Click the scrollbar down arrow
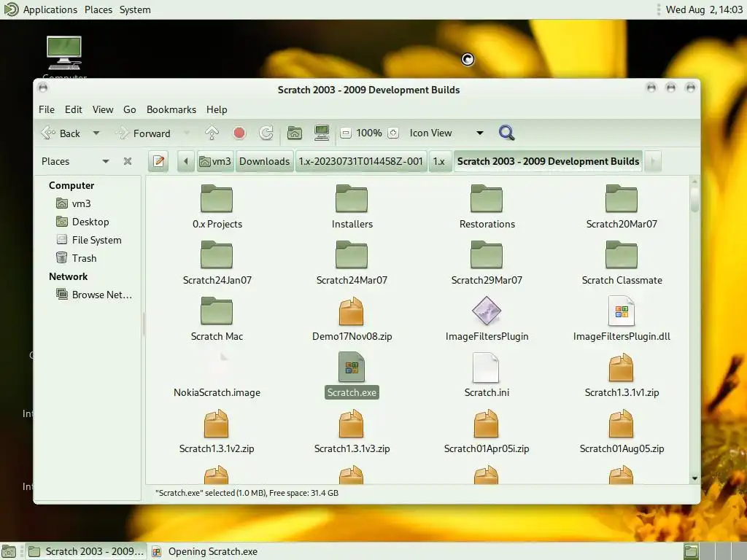 click(694, 478)
